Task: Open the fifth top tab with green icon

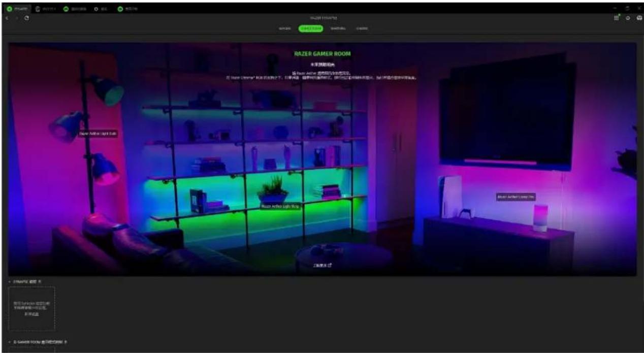Action: [x=127, y=9]
